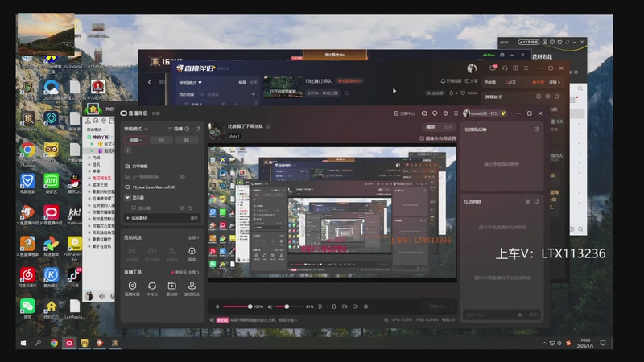Open 互动消息 panel settings gear
The image size is (644, 362).
pyautogui.click(x=528, y=202)
